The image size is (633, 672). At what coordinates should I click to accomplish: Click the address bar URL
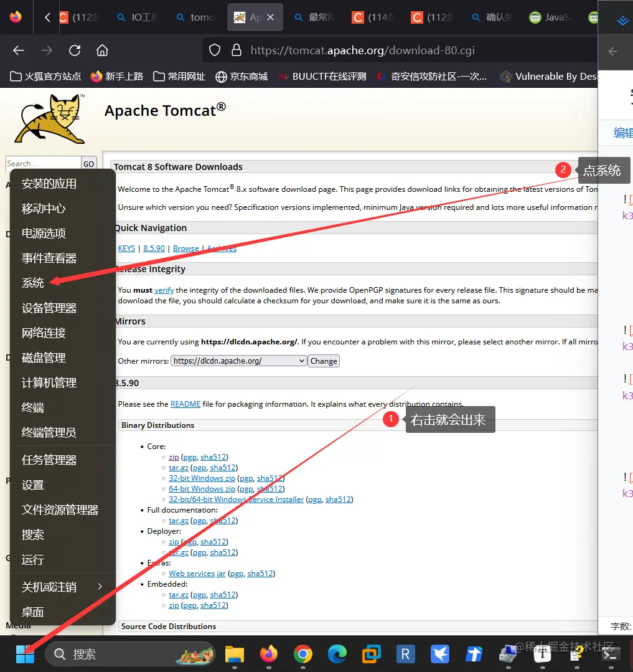point(362,50)
